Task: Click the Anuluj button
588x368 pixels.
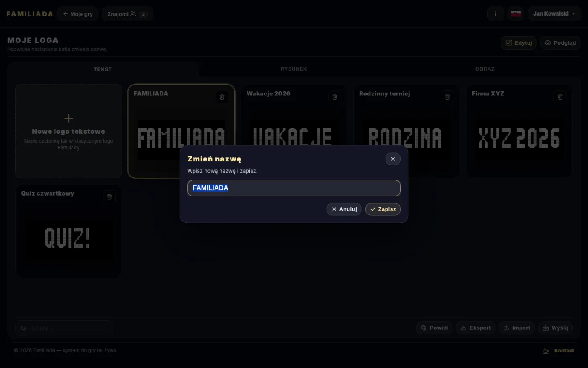Action: 344,209
